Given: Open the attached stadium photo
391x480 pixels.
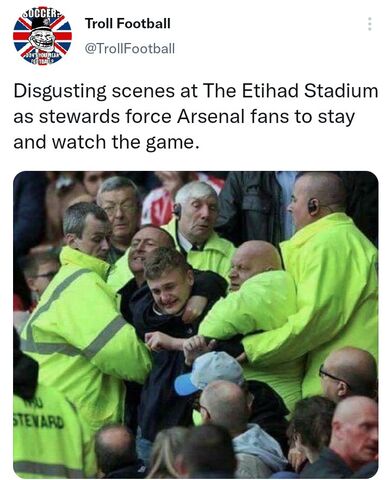Looking at the screenshot, I should [196, 325].
